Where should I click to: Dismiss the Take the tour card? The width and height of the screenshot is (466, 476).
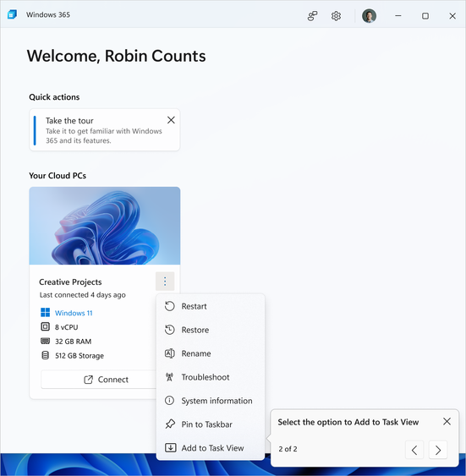pos(171,120)
